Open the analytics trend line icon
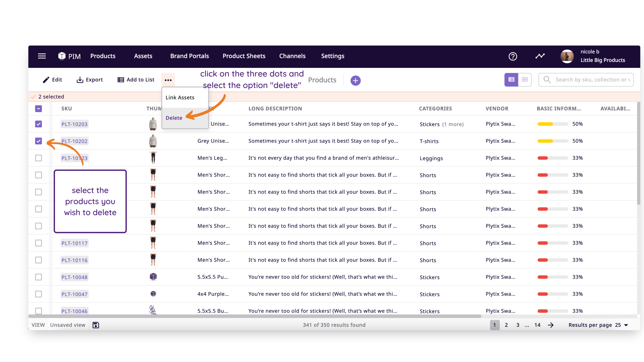 tap(540, 56)
